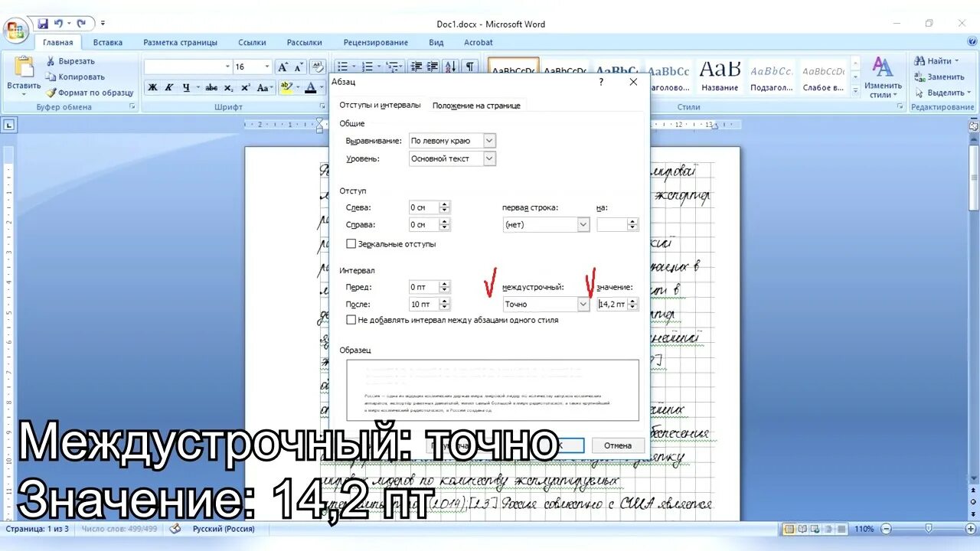980x551 pixels.
Task: Clear formatting icon
Action: 318,67
